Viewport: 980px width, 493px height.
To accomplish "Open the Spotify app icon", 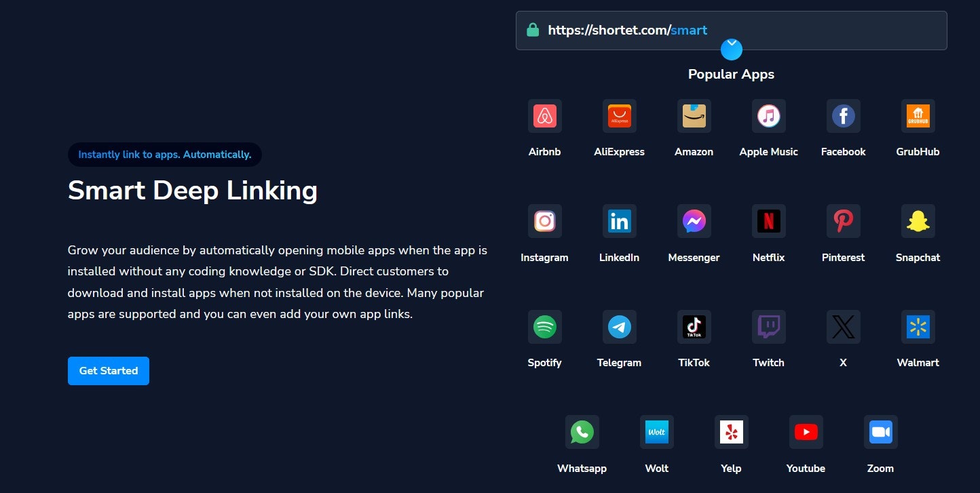I will click(544, 326).
